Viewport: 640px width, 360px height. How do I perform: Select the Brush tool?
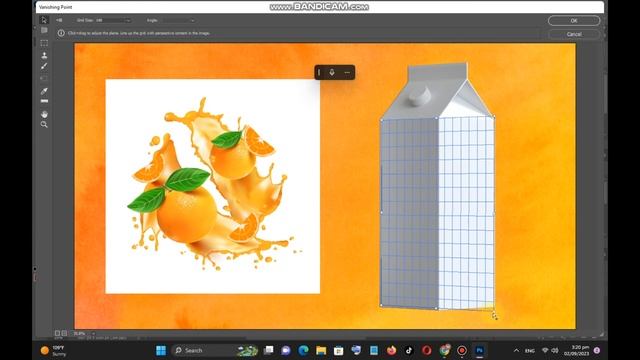coord(44,66)
